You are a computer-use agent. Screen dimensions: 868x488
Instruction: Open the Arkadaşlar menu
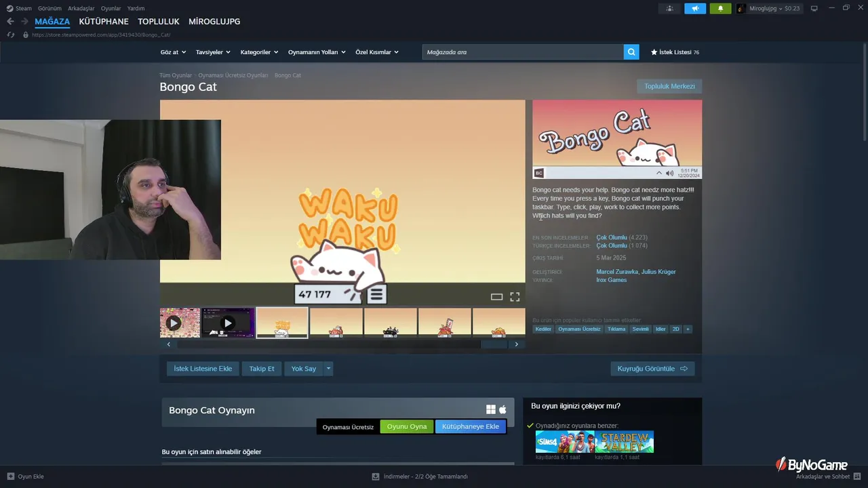tap(81, 8)
